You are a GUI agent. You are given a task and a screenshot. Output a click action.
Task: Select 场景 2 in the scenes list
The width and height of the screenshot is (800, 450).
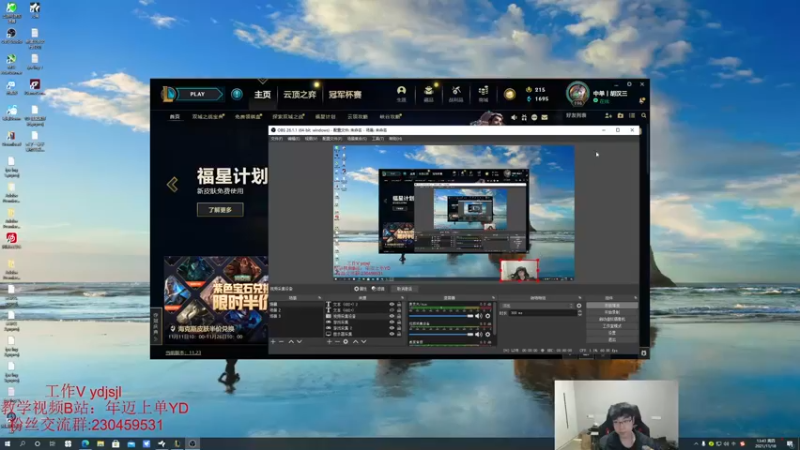pyautogui.click(x=296, y=310)
